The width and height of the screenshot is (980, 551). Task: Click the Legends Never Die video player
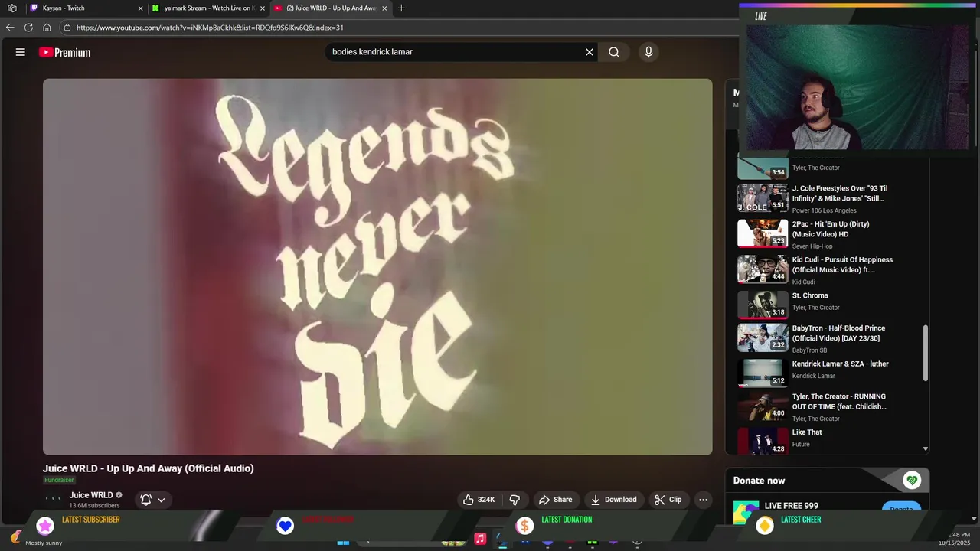click(x=377, y=266)
